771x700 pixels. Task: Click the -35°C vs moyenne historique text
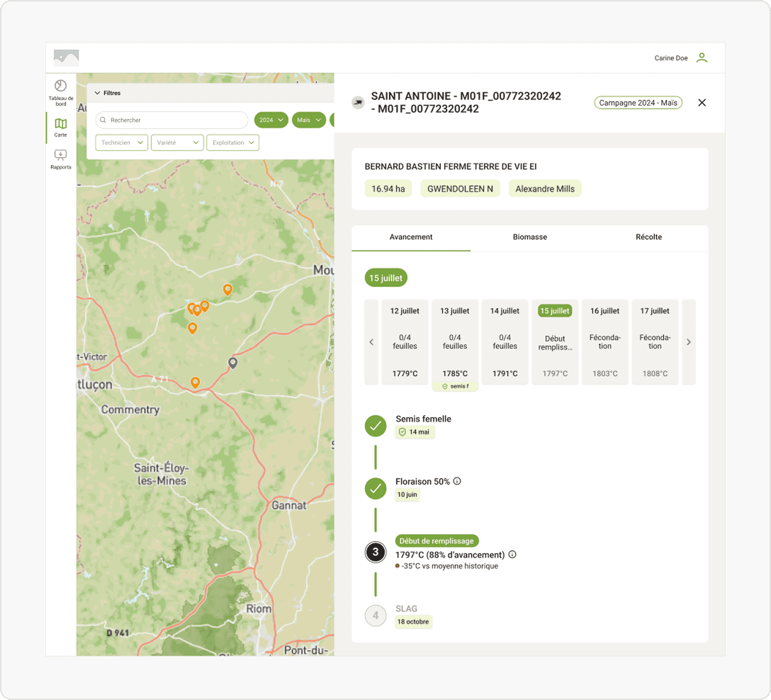point(450,566)
